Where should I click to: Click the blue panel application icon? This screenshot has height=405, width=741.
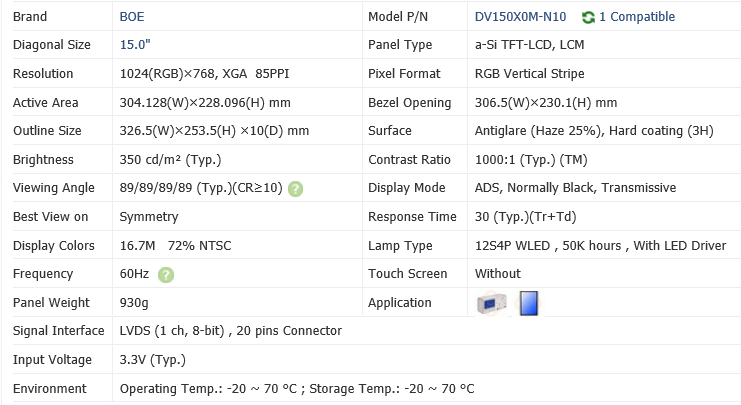528,302
